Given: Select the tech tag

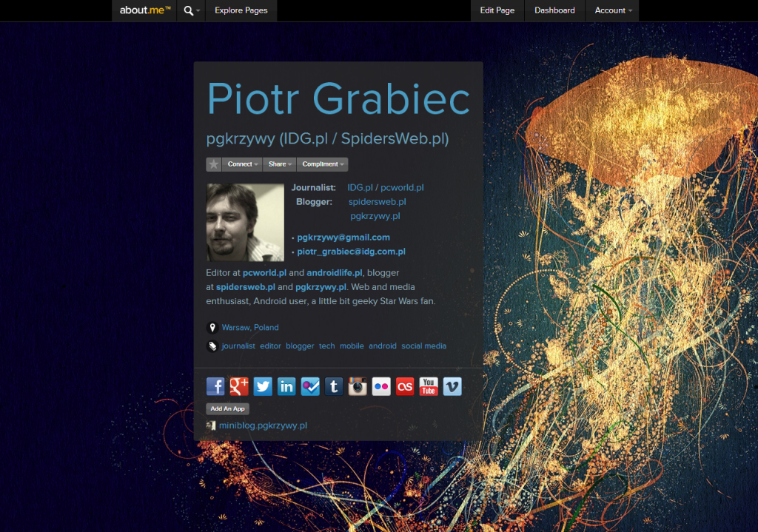Looking at the screenshot, I should [326, 346].
